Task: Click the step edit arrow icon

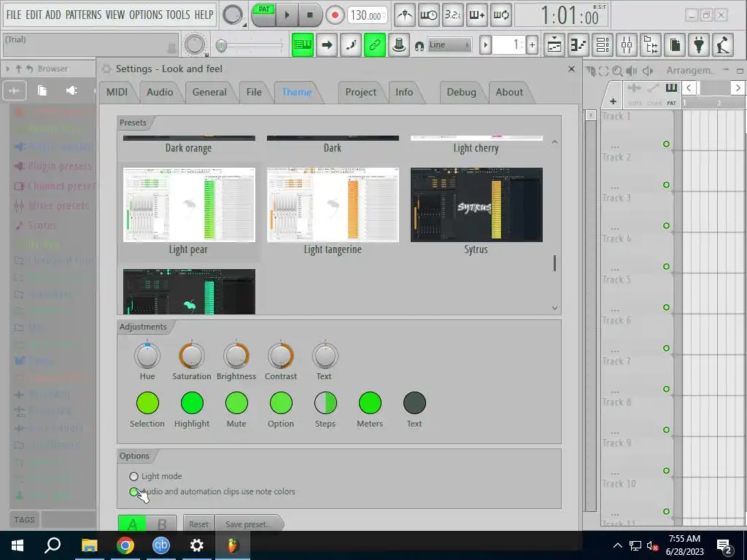Action: tap(327, 44)
